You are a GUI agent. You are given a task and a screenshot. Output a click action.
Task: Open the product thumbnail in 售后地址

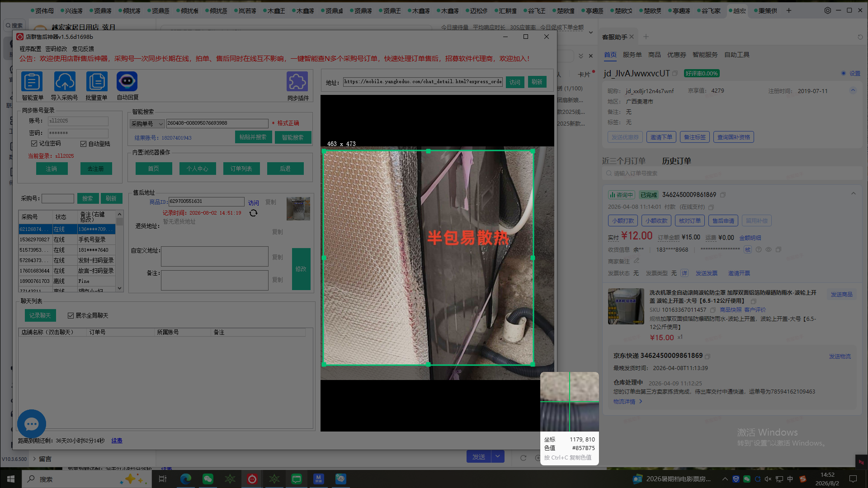[298, 208]
